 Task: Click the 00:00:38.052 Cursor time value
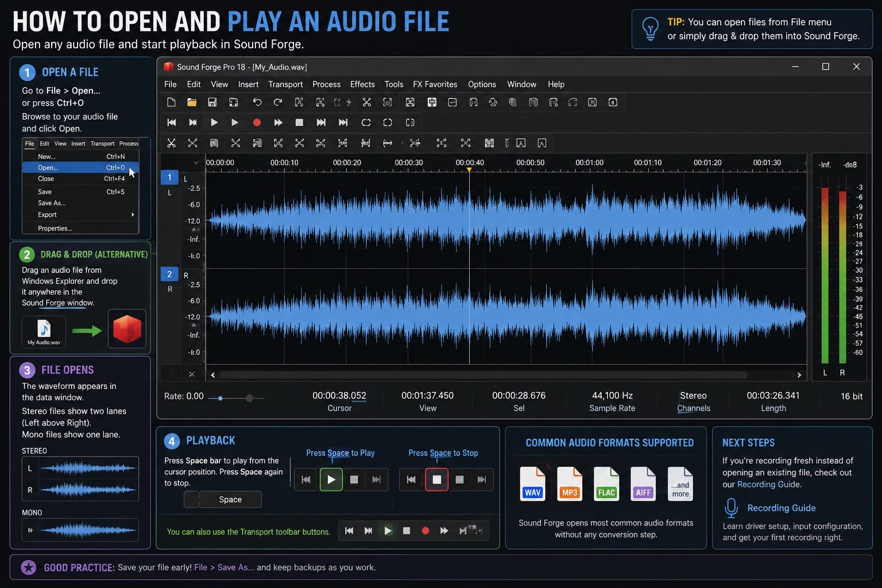(339, 396)
